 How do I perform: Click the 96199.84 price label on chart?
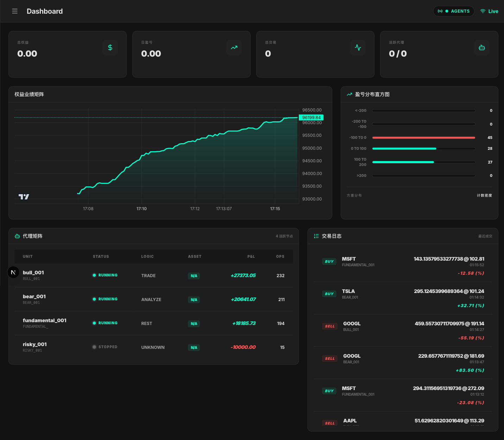pos(311,117)
